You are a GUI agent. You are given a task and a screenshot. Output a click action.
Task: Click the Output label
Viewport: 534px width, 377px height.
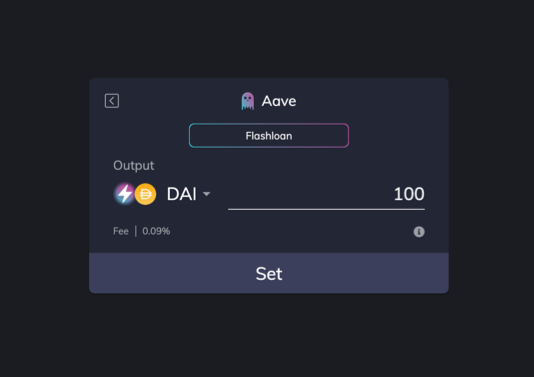pos(134,166)
